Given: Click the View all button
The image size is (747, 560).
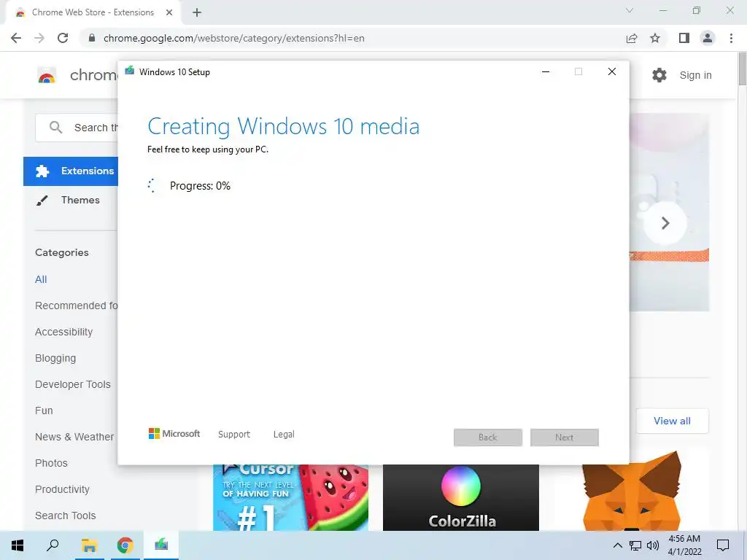Looking at the screenshot, I should pos(672,421).
